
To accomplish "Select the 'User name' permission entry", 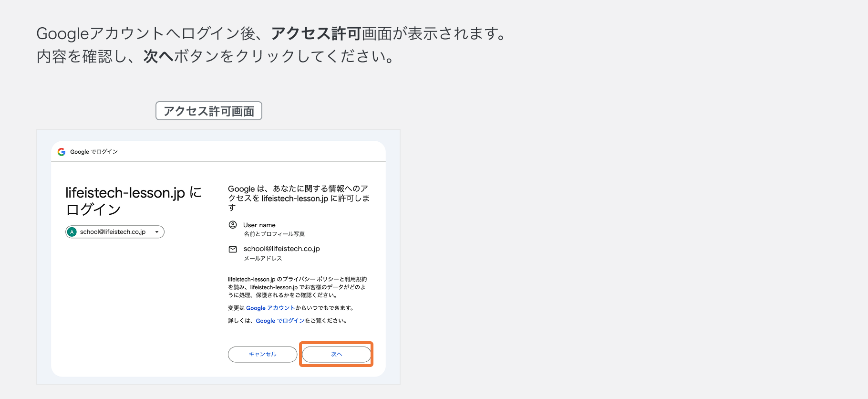I will click(x=259, y=225).
